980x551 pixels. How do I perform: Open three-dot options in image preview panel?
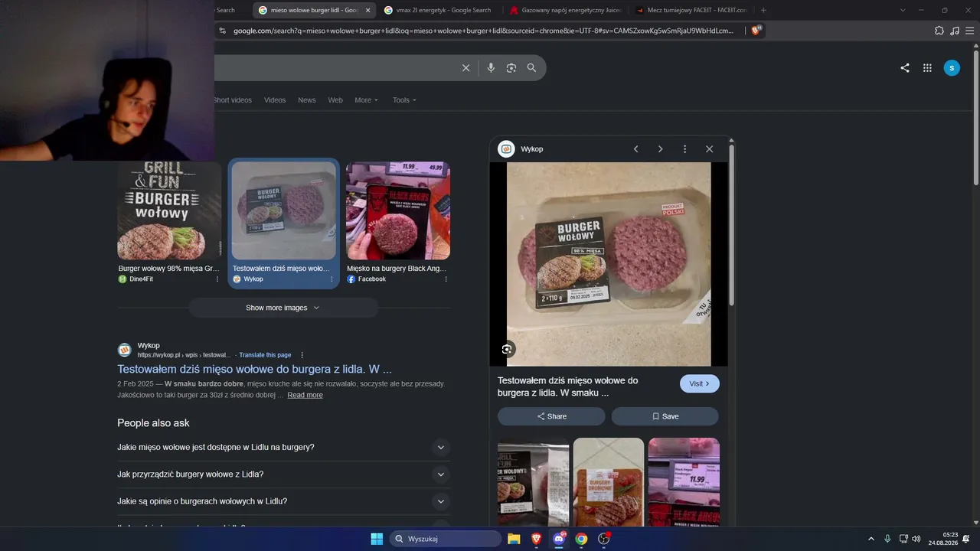point(684,149)
